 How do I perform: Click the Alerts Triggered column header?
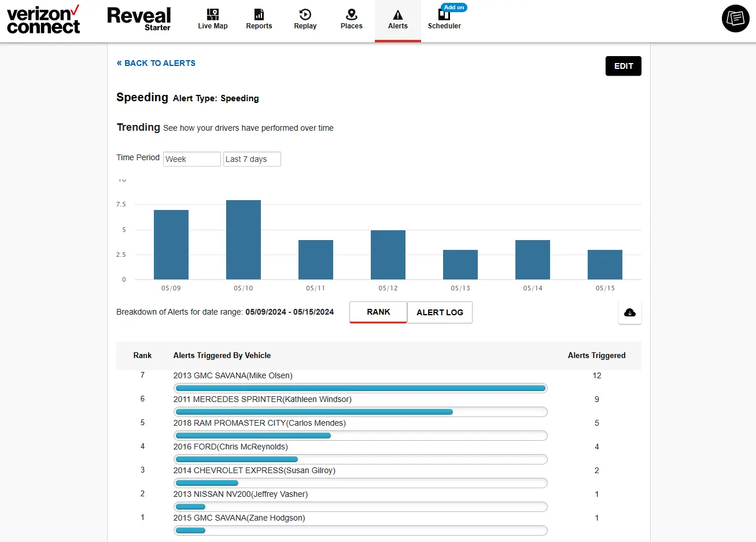coord(596,356)
